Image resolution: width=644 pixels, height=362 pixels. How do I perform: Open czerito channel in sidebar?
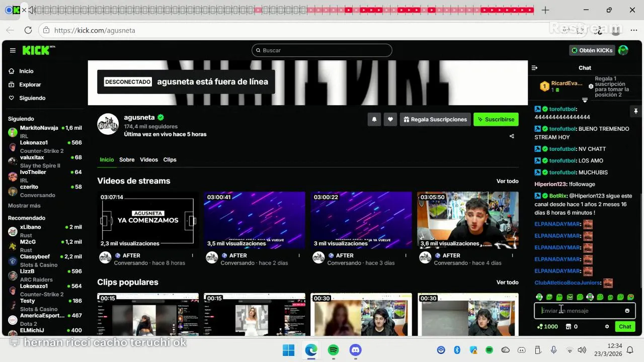[45, 191]
